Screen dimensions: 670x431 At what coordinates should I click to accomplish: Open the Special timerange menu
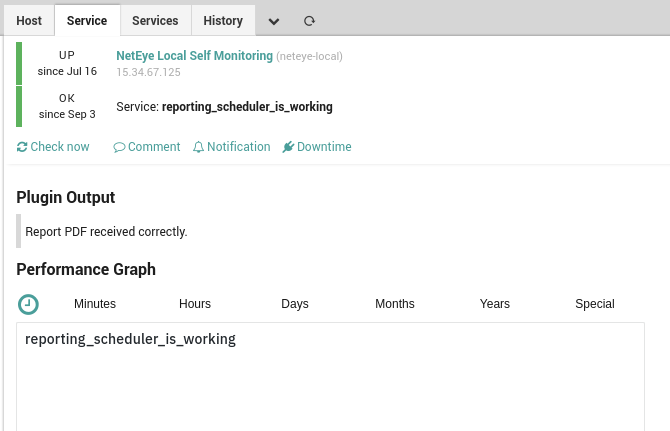pyautogui.click(x=595, y=304)
